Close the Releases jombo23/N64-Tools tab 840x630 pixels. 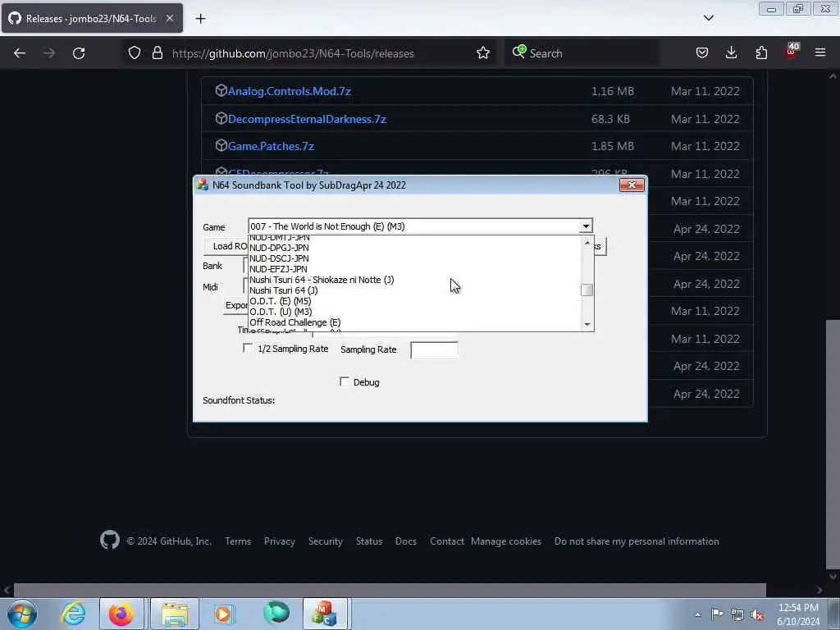[x=169, y=18]
